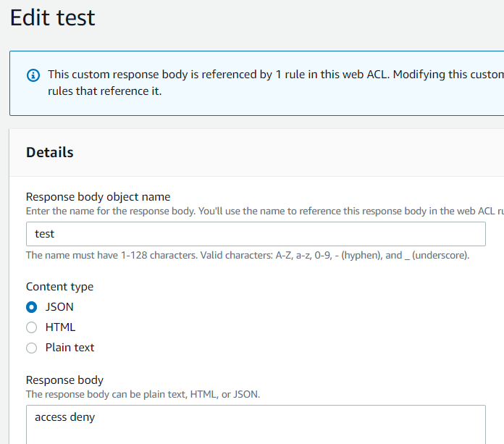The image size is (504, 444).
Task: Focus the Response body object name field
Action: [256, 234]
